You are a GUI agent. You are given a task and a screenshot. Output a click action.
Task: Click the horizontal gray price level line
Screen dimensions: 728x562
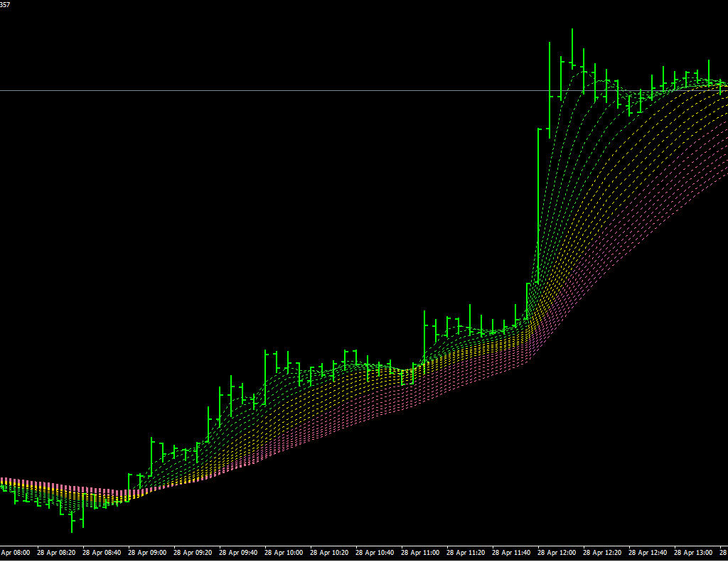(x=284, y=91)
